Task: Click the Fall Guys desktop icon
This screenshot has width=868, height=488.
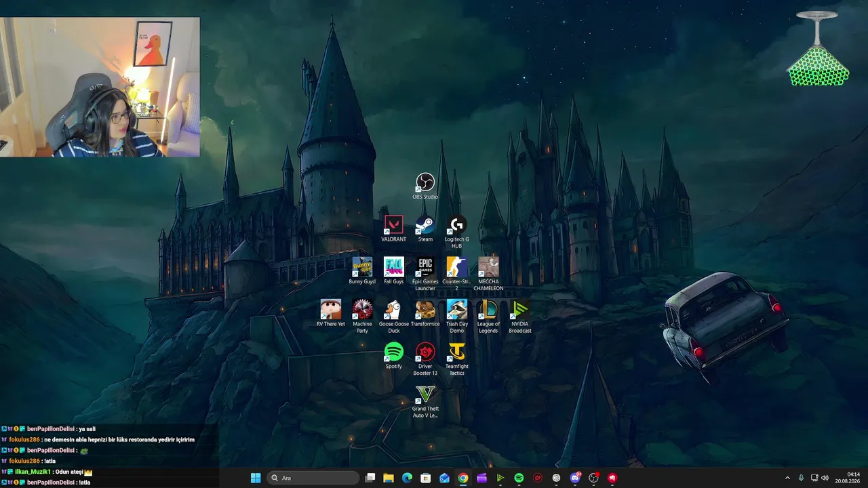Action: point(393,270)
